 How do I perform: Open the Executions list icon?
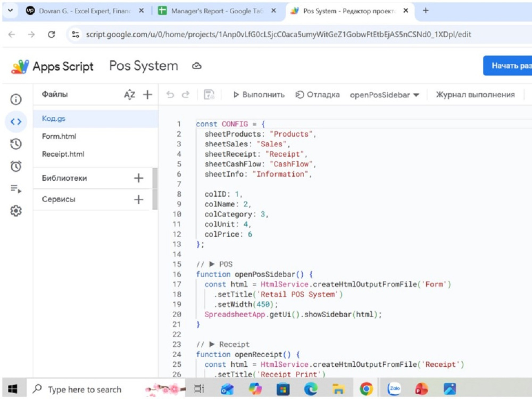tap(16, 189)
